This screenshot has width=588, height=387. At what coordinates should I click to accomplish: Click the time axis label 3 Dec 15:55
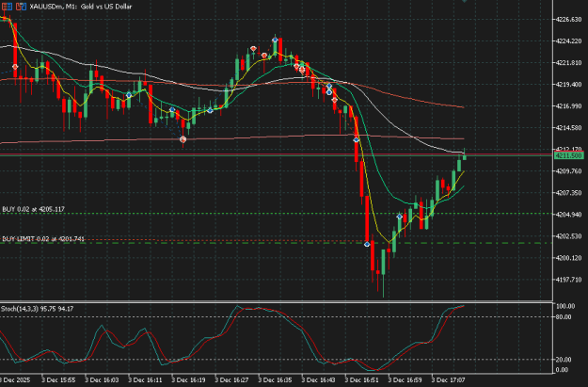[58, 379]
